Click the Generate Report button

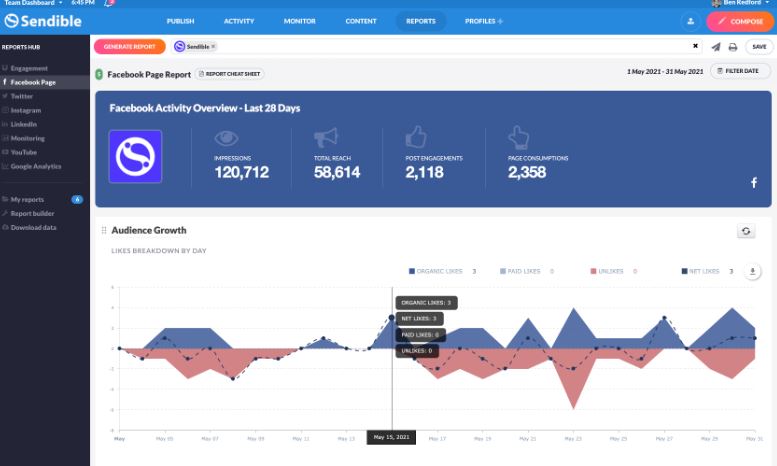tap(130, 47)
